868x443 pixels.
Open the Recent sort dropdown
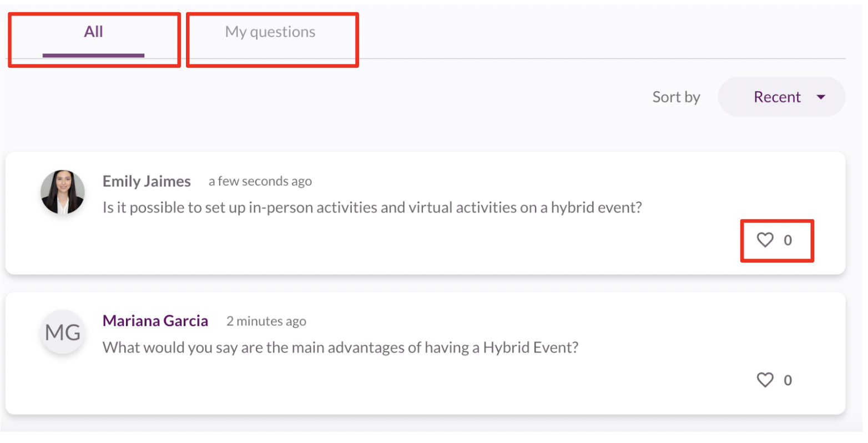tap(781, 97)
